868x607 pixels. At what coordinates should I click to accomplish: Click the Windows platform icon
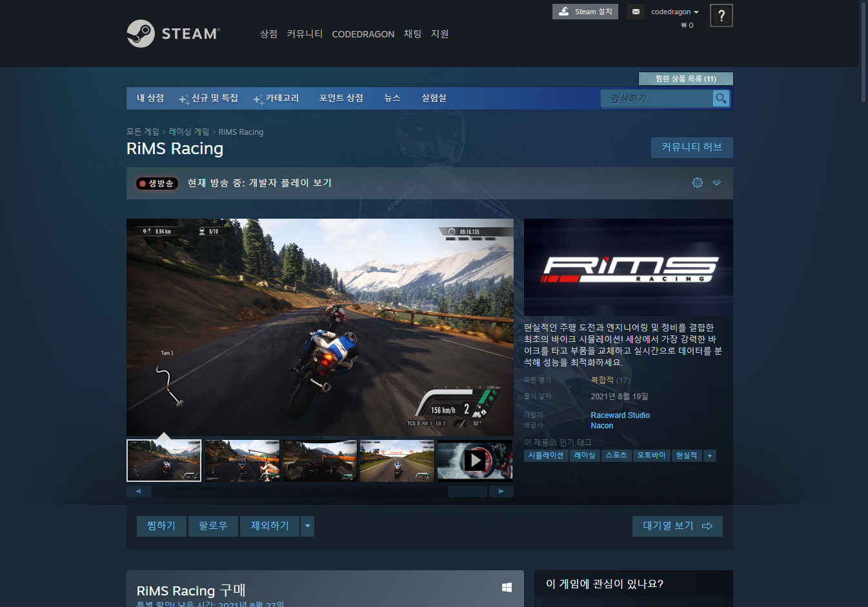click(x=507, y=587)
